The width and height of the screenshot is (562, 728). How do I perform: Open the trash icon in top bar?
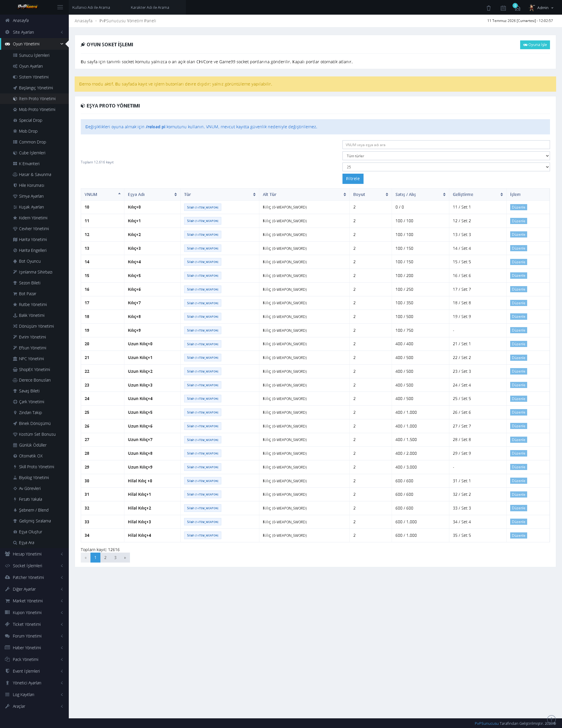pos(488,8)
